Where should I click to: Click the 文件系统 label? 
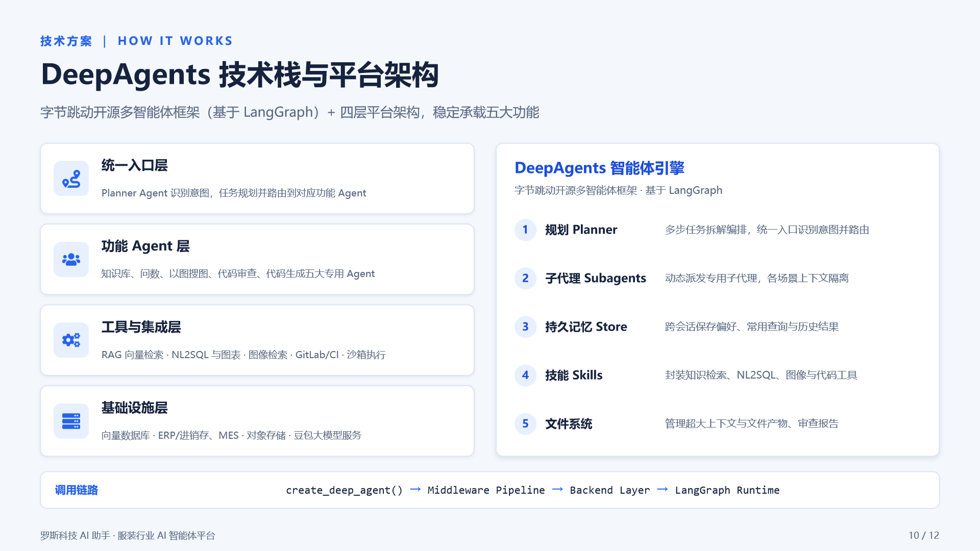point(569,423)
